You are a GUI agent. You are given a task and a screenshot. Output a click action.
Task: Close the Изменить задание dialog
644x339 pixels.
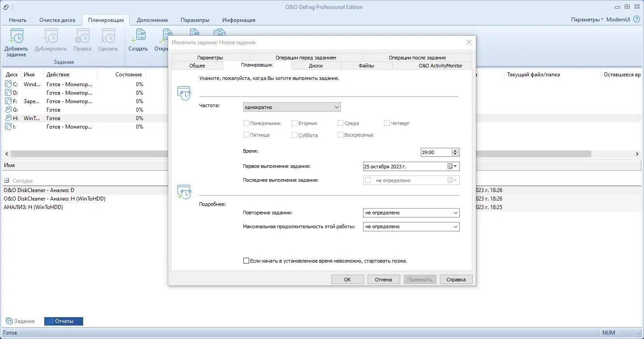point(469,42)
